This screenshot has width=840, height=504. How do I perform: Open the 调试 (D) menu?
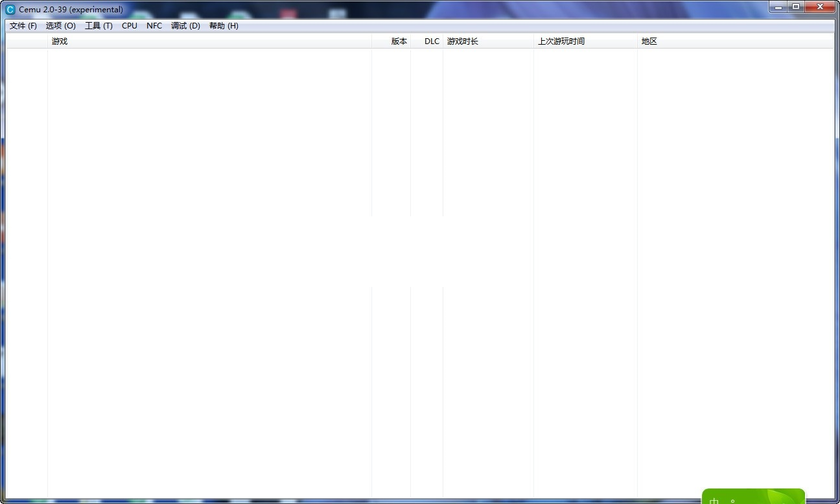pyautogui.click(x=185, y=26)
